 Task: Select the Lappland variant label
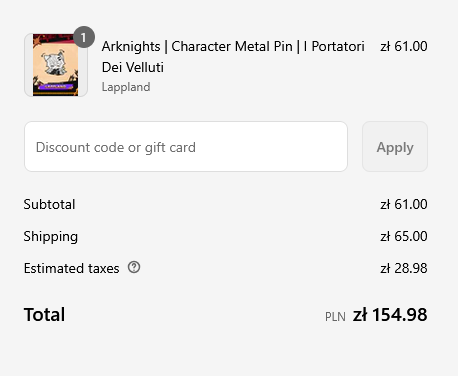click(x=126, y=87)
